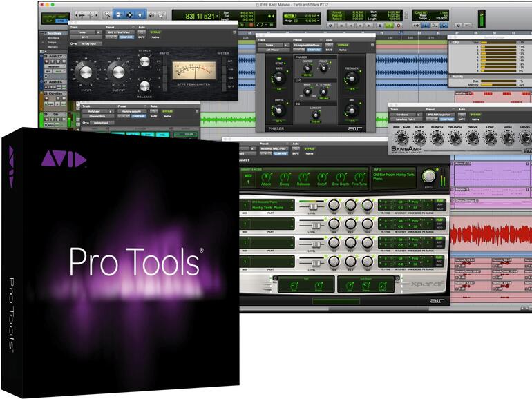This screenshot has height=399, width=532.
Task: Click the key input icon in BF-76 window
Action: tap(73, 43)
